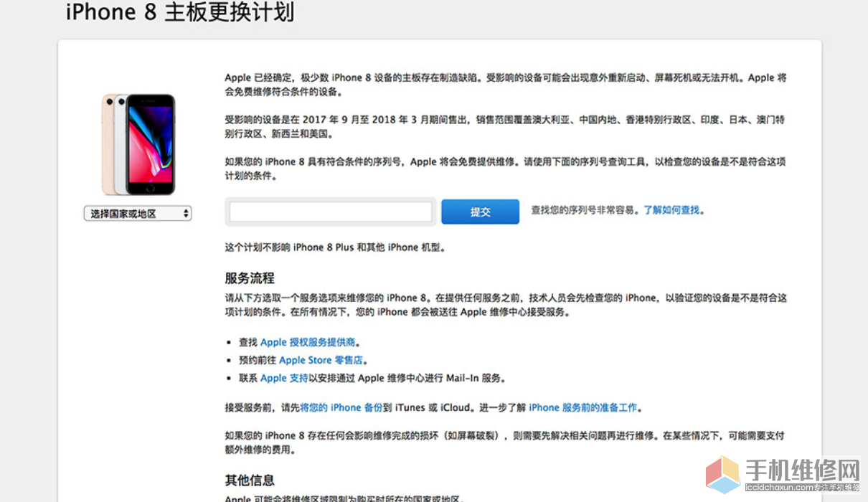This screenshot has height=502, width=868.
Task: Visit the Apple 支持 link
Action: click(284, 378)
